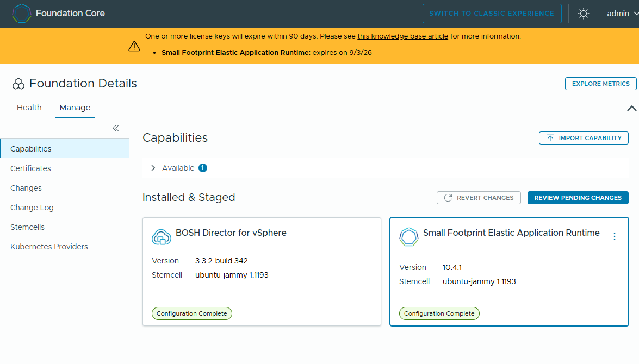Click version 3.3.2-build.342 text
The image size is (639, 364).
click(x=221, y=261)
